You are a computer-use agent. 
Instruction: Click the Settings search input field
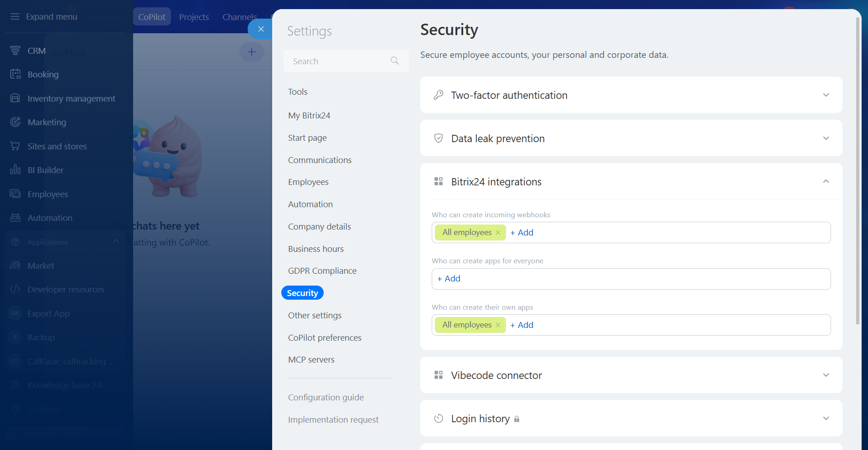click(x=346, y=61)
